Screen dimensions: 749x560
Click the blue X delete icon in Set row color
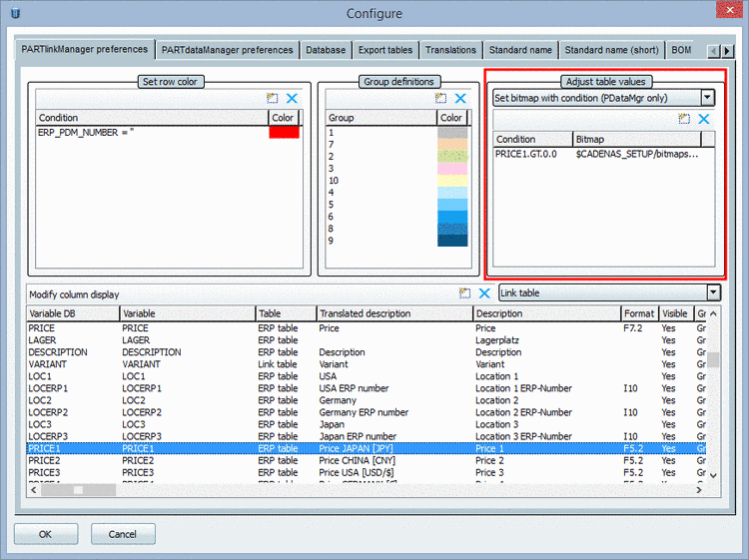coord(292,99)
